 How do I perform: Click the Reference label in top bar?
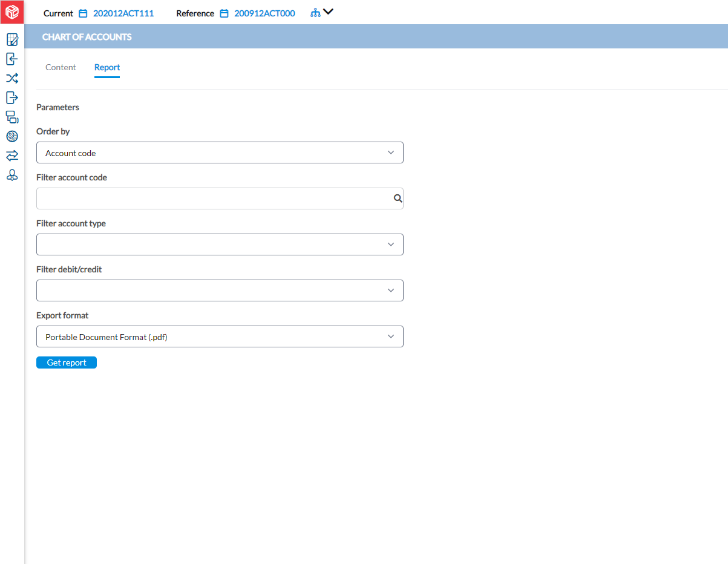pyautogui.click(x=195, y=13)
